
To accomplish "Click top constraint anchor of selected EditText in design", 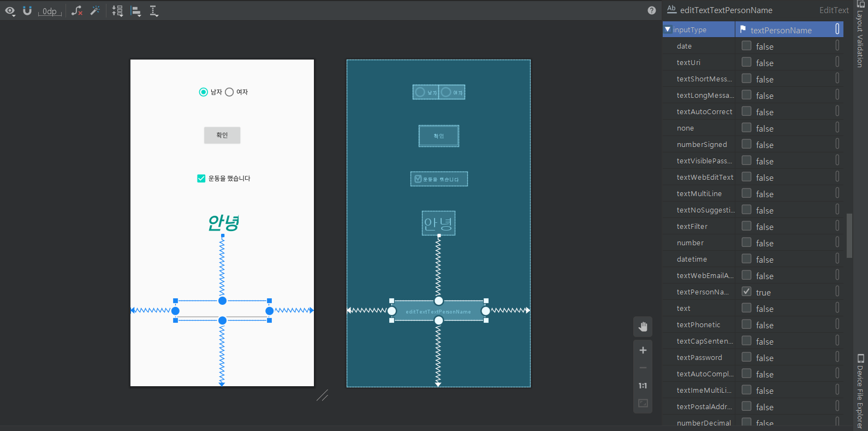I will click(x=222, y=301).
